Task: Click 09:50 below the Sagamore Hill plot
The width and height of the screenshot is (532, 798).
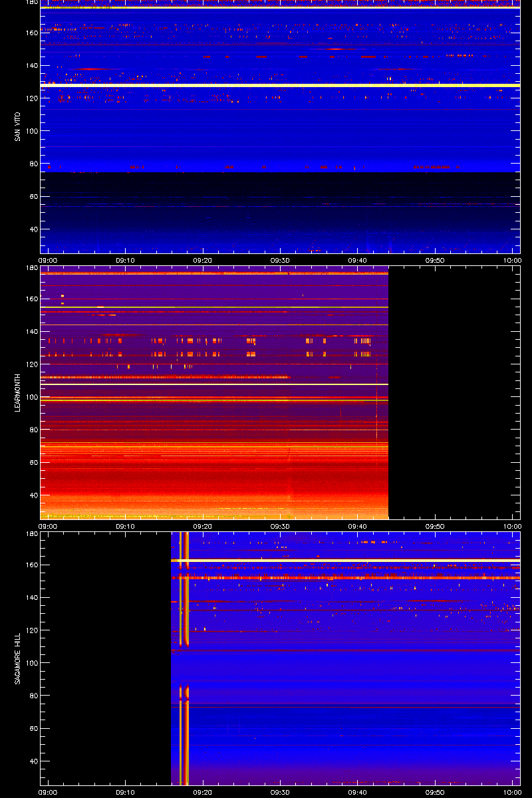Action: (x=435, y=792)
